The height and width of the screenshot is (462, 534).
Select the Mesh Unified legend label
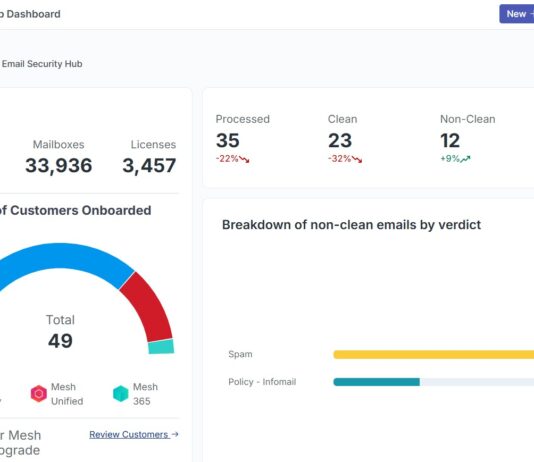(67, 394)
